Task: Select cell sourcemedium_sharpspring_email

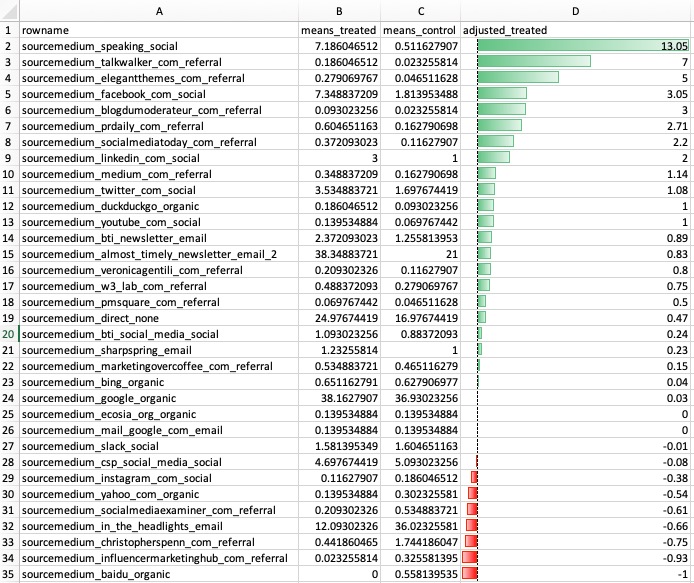Action: click(159, 350)
